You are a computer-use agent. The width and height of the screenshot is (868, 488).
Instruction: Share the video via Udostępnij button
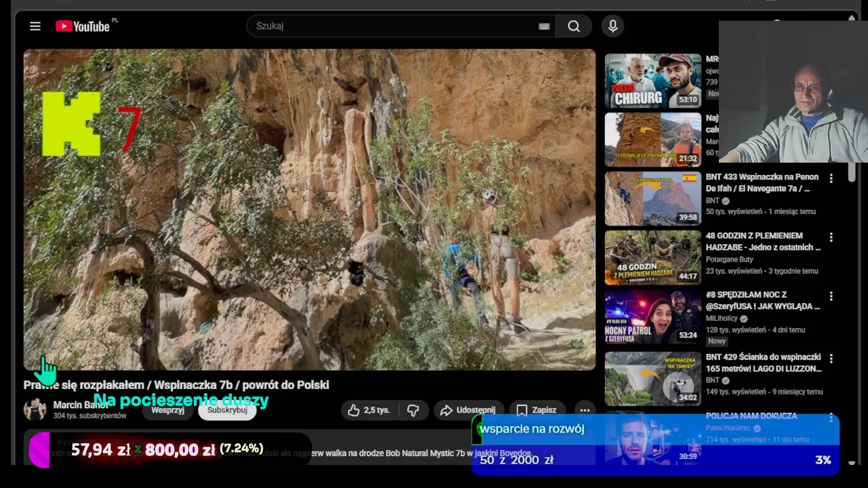coord(468,410)
